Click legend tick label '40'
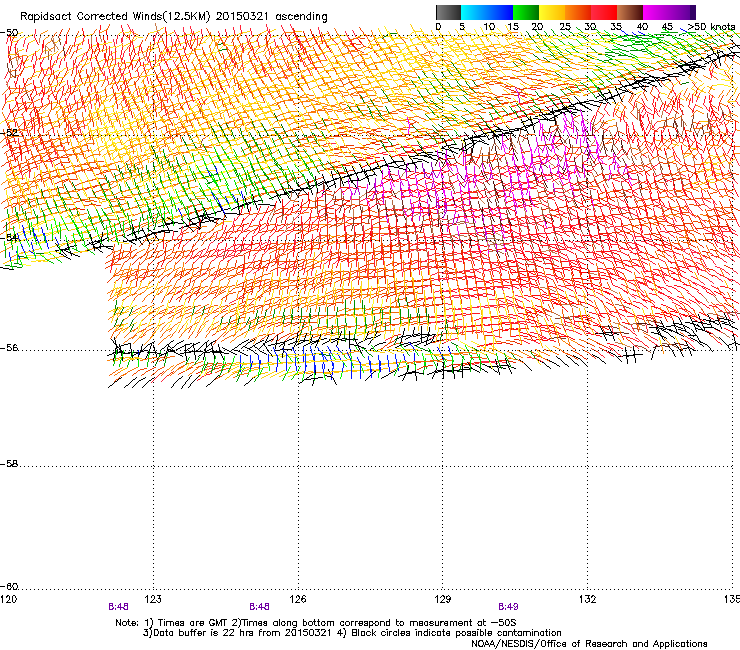The image size is (740, 650). (x=642, y=27)
